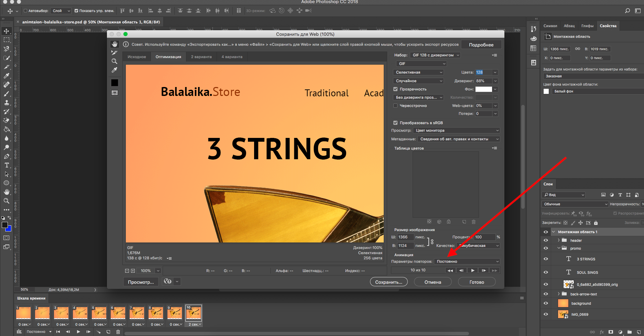Click the Цвета value field showing 128
This screenshot has width=644, height=336.
click(483, 72)
